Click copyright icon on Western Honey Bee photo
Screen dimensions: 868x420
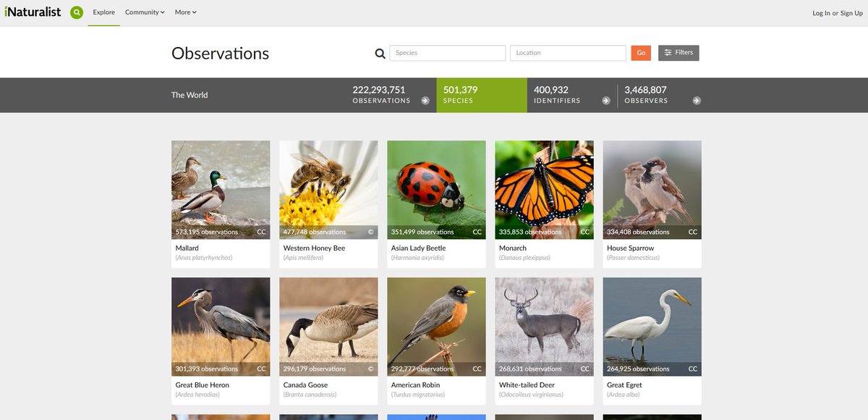[371, 232]
